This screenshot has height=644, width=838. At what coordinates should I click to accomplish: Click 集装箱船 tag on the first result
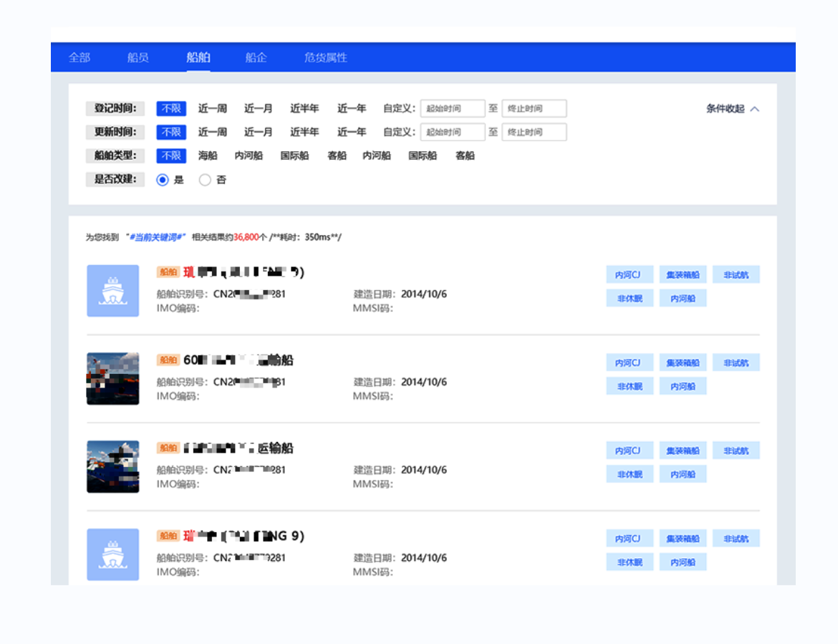click(683, 275)
